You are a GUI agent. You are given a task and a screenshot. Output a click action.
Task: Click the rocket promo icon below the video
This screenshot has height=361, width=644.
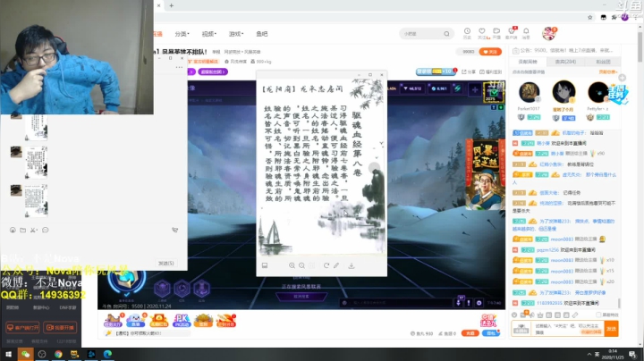(226, 321)
